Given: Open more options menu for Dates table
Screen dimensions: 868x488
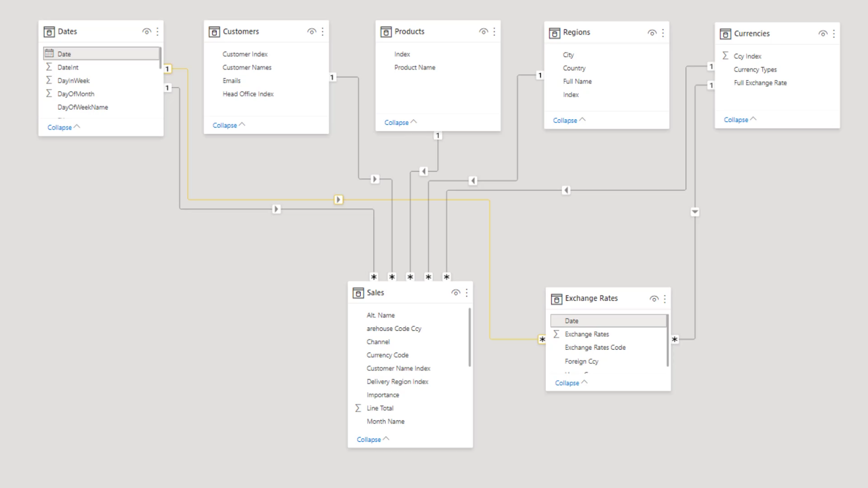Looking at the screenshot, I should (x=157, y=31).
